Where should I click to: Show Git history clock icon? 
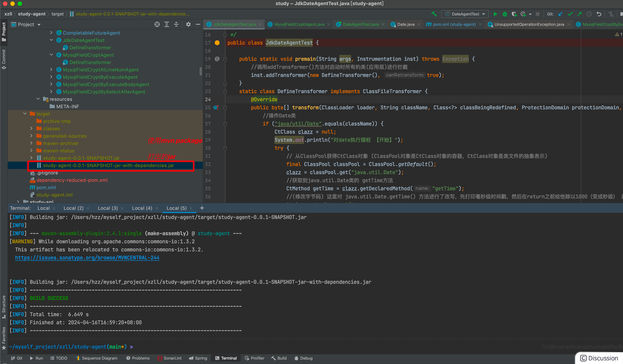click(x=589, y=14)
